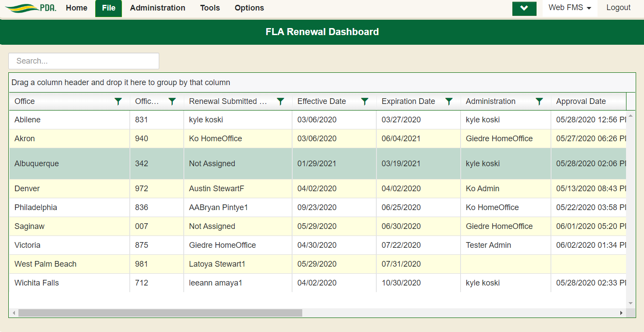
Task: Switch to the File tab
Action: (108, 8)
